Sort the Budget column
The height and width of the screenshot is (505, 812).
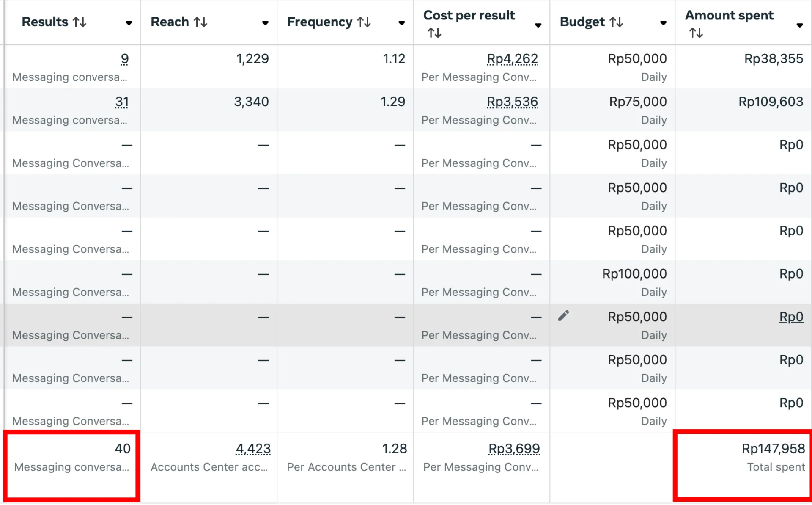(x=617, y=22)
